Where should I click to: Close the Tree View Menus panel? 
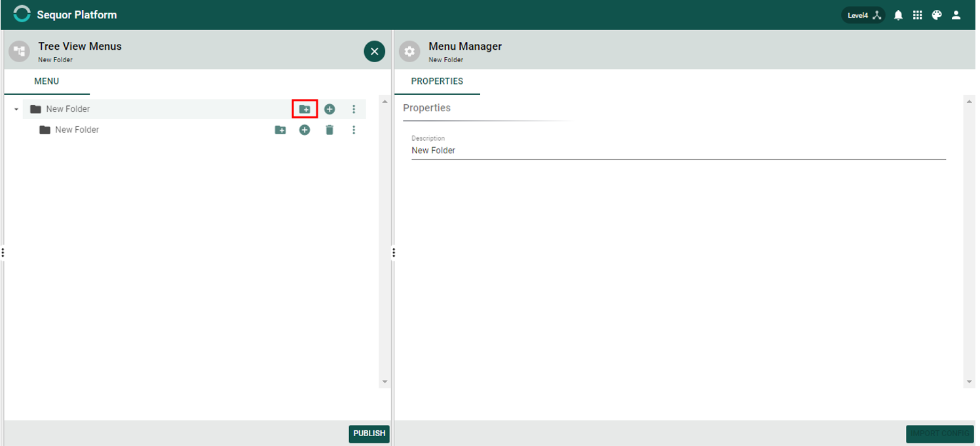pyautogui.click(x=374, y=51)
